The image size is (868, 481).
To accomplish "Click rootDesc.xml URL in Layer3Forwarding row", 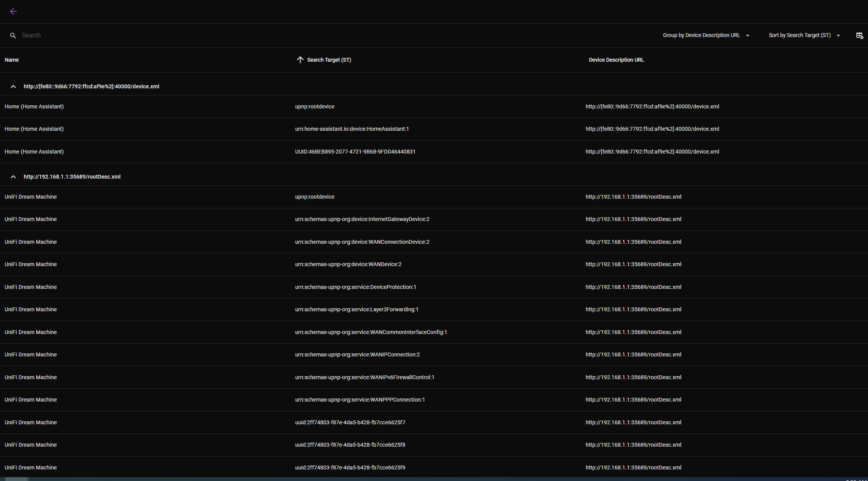I will (x=633, y=309).
